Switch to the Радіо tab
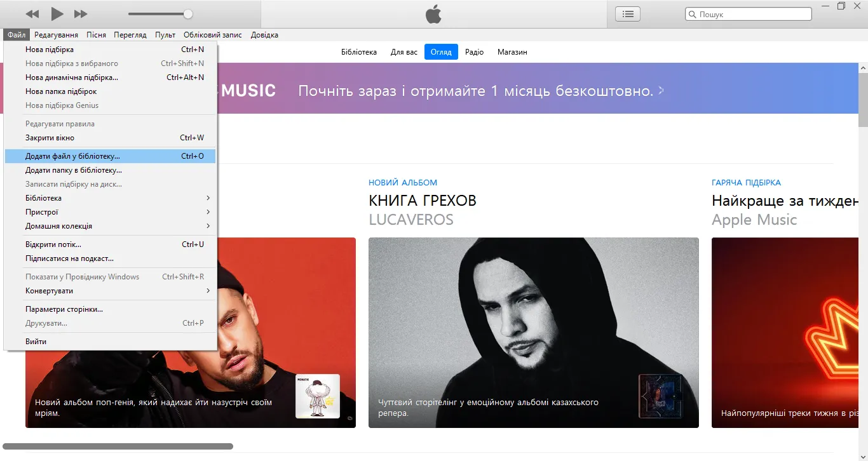This screenshot has height=461, width=868. 474,52
